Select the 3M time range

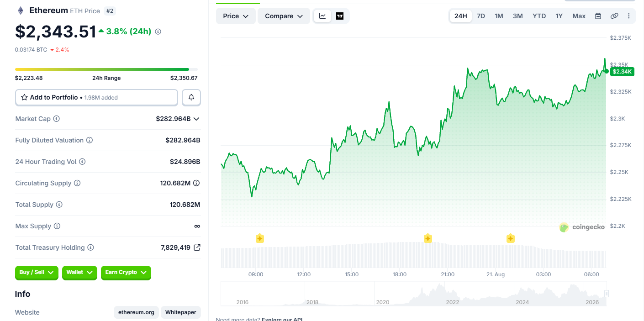(x=517, y=16)
